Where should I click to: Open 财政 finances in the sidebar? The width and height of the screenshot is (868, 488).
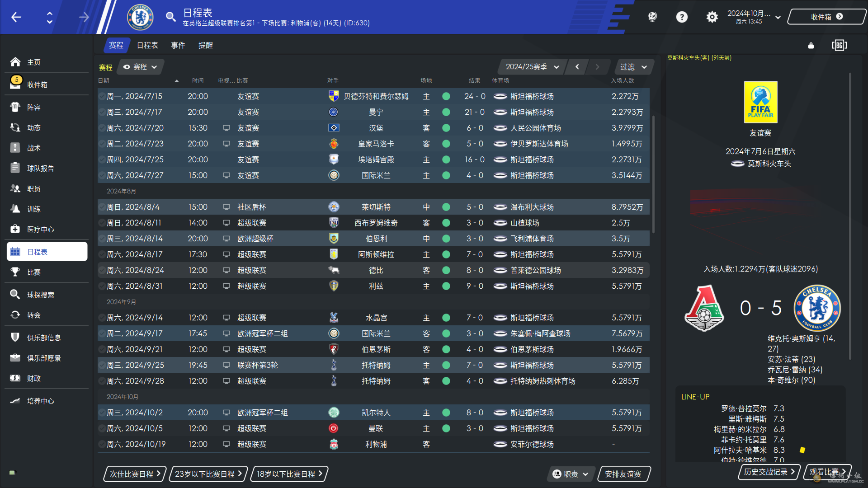pos(47,378)
